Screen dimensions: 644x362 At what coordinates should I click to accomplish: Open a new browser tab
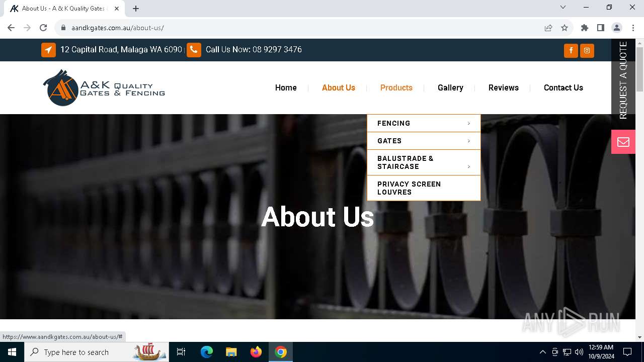coord(136,9)
